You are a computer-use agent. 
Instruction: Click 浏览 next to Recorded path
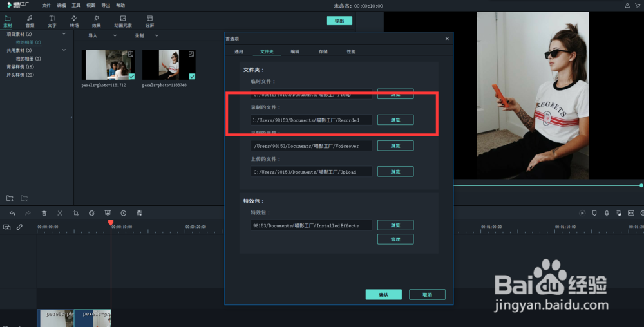[395, 120]
